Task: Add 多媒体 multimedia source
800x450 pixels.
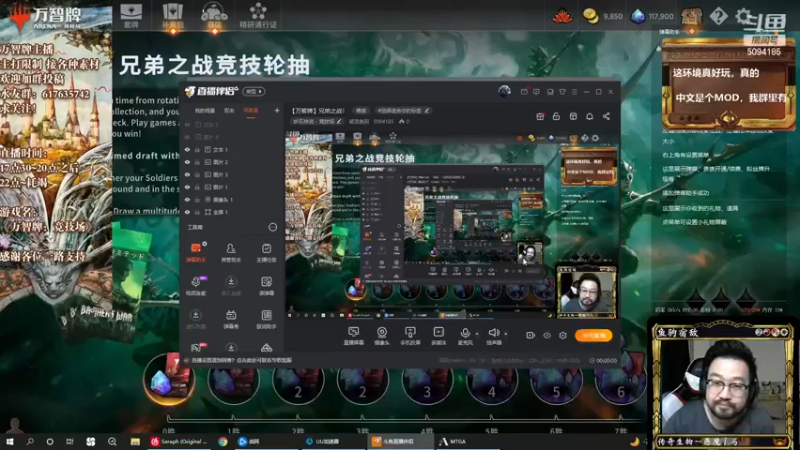Action: click(438, 336)
